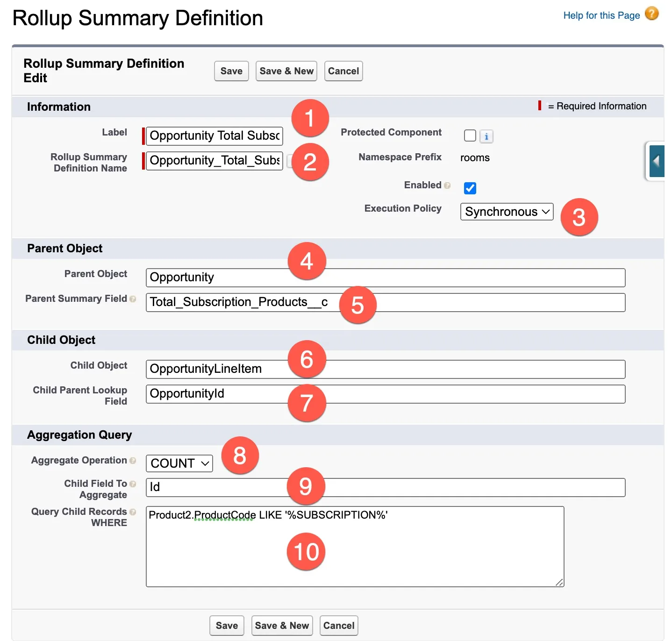Click the Parent Object field containing Opportunity

[x=386, y=278]
